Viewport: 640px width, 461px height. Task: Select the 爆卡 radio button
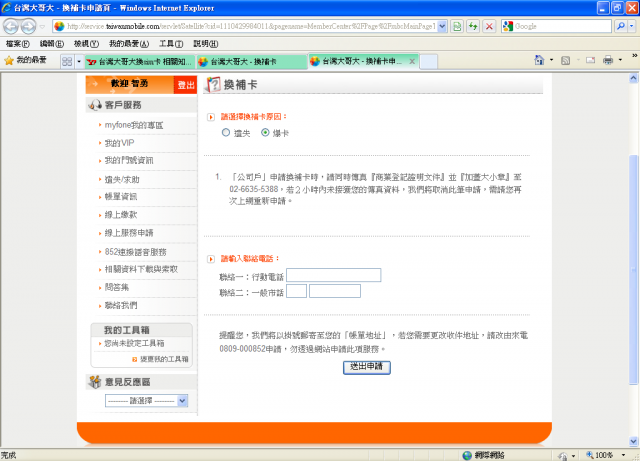(265, 132)
